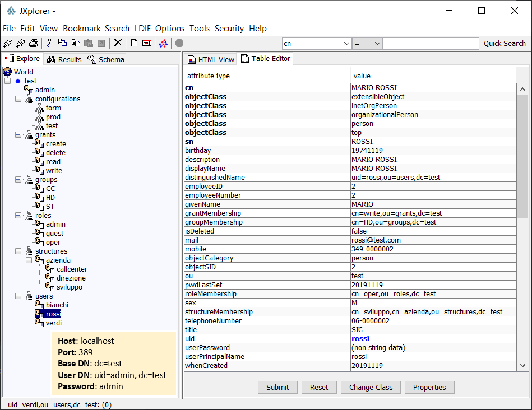Click the Rename entry icon
Image resolution: width=532 pixels, height=410 pixels.
point(147,43)
